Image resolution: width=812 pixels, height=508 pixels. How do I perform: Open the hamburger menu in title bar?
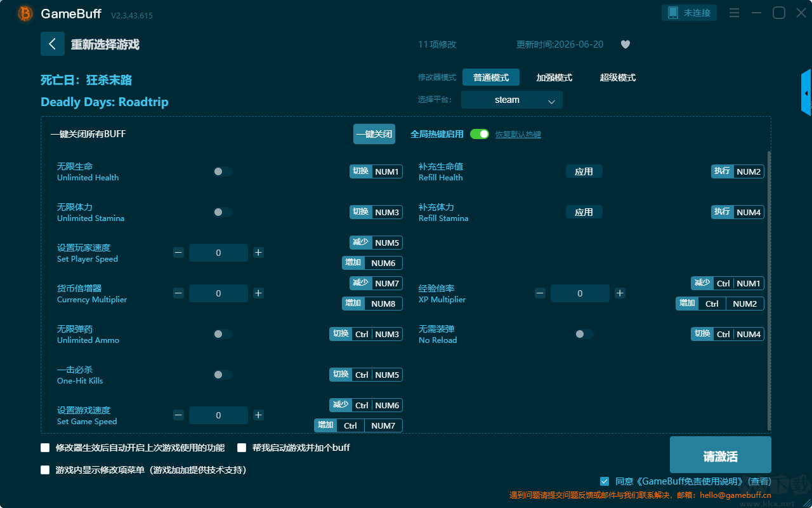734,13
